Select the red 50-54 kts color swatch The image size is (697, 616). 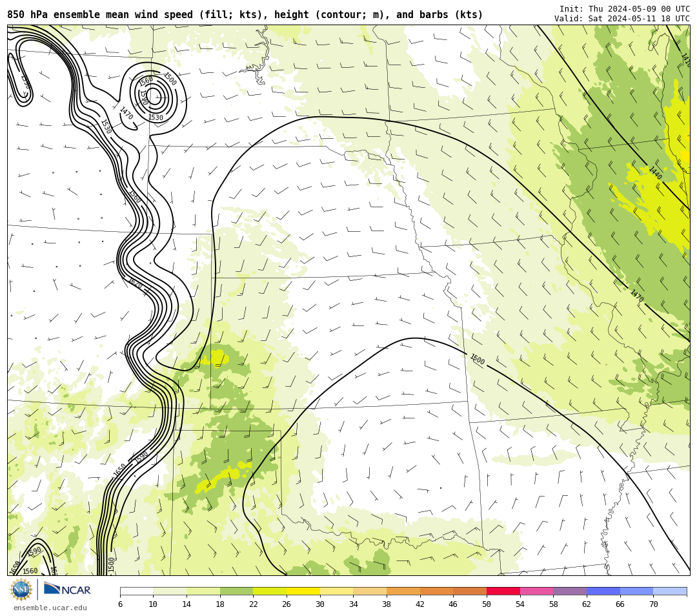(x=503, y=591)
